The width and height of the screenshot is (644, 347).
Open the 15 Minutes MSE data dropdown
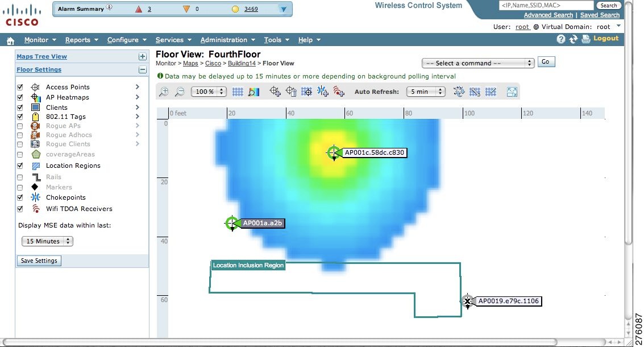(x=47, y=241)
